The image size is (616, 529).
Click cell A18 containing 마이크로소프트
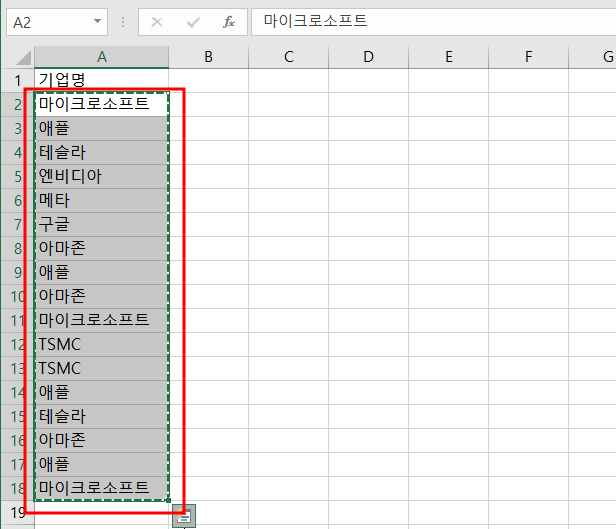102,488
